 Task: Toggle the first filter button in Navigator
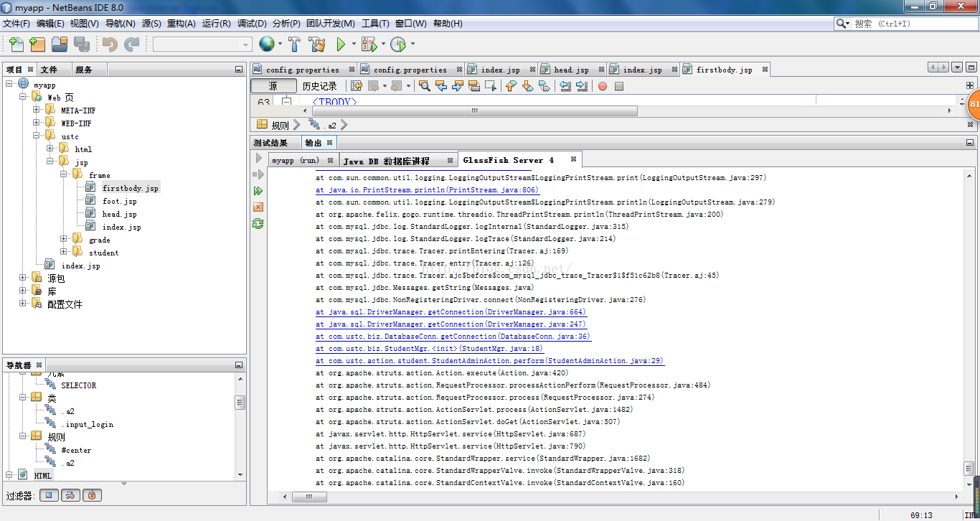(49, 495)
